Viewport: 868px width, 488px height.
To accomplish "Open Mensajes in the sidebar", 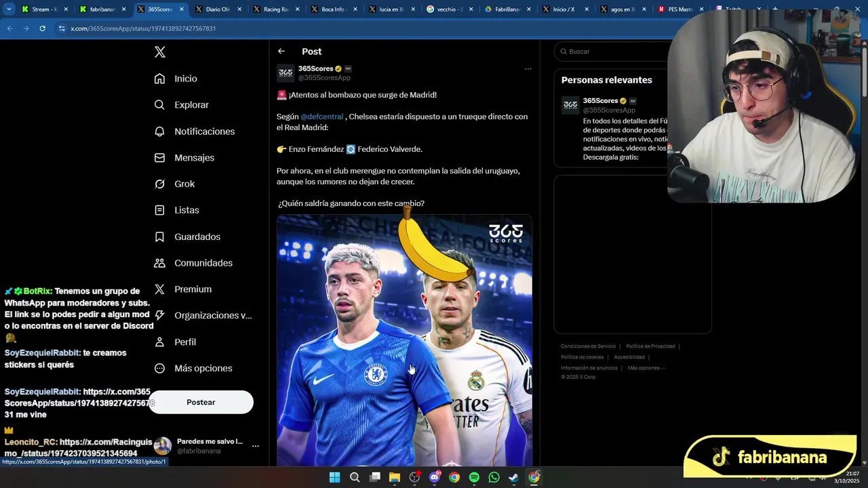I will [x=184, y=157].
